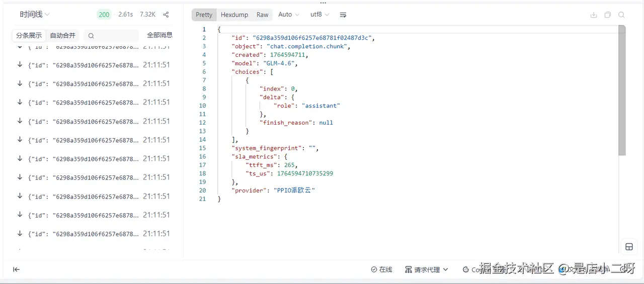
Task: Select the 自动合并 mode
Action: point(63,35)
